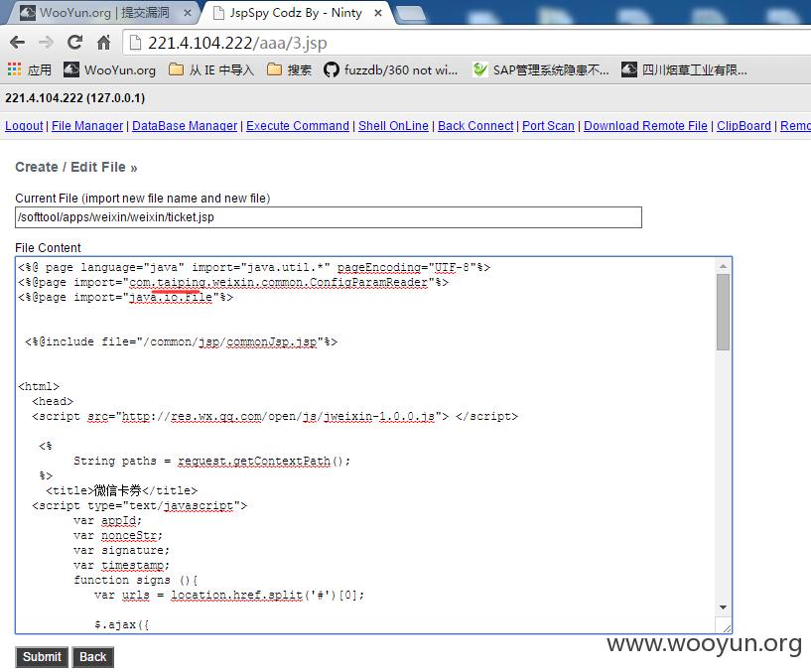Open a new browser tab
This screenshot has height=672, width=811.
pyautogui.click(x=410, y=14)
